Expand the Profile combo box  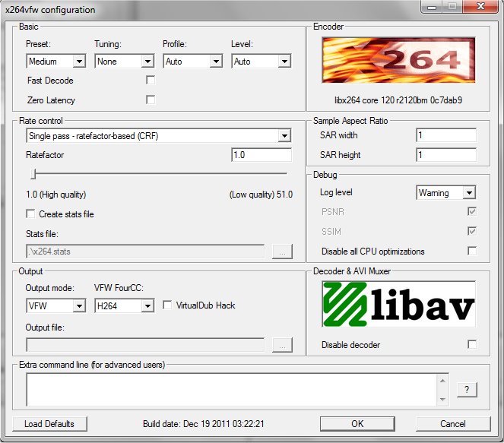coord(193,61)
